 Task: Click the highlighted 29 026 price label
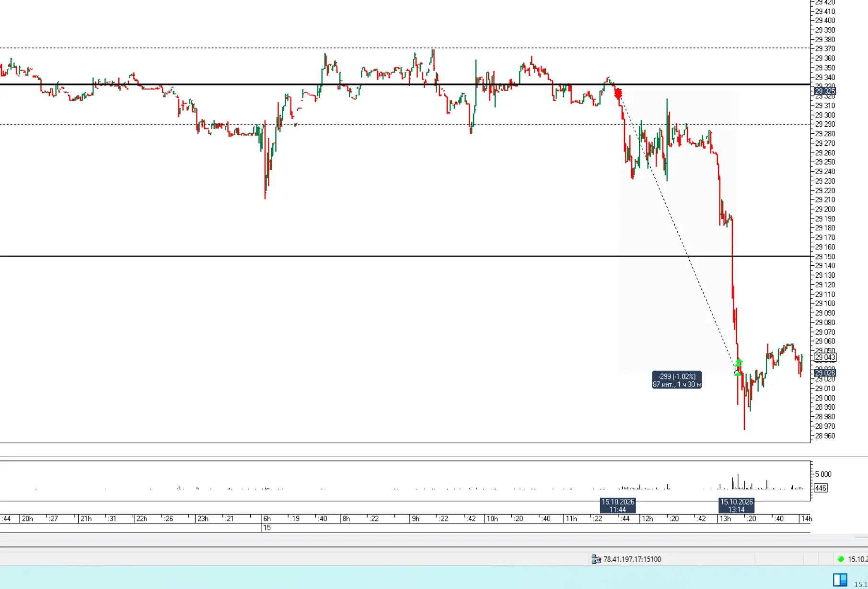pos(825,373)
